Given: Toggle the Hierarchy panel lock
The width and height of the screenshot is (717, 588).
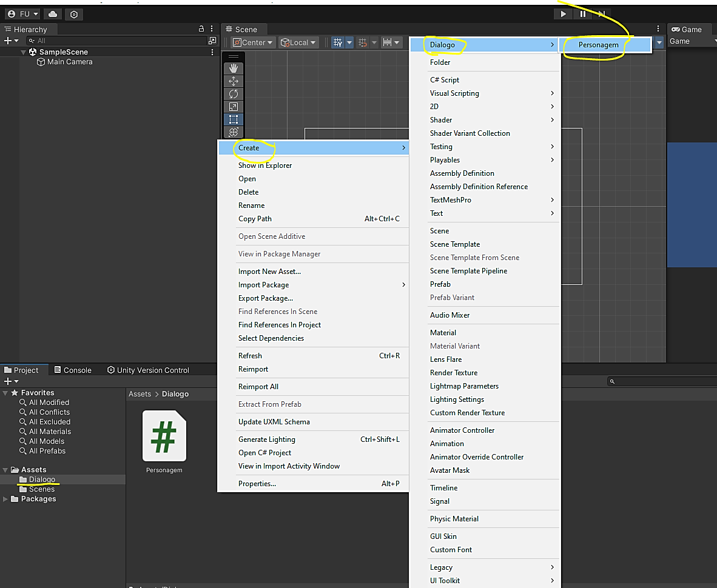Looking at the screenshot, I should [201, 28].
